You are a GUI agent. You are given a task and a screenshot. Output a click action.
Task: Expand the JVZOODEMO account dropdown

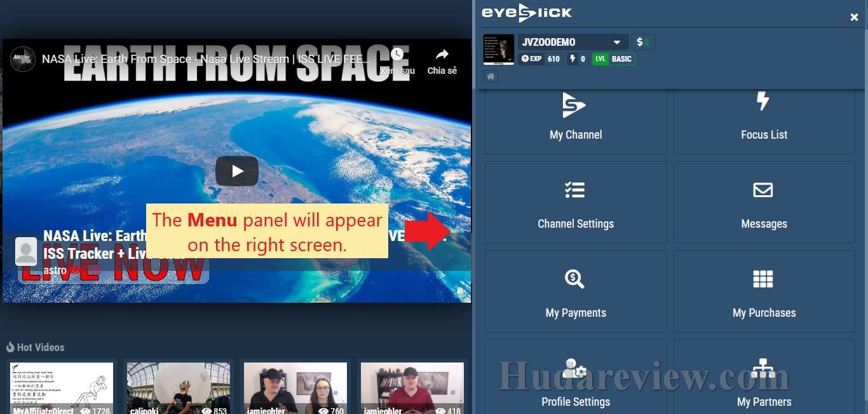(573, 42)
